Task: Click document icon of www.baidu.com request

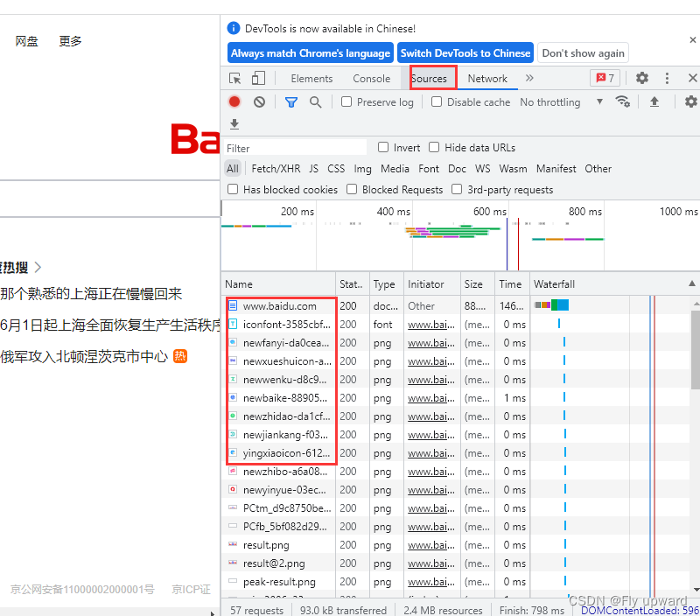Action: point(233,305)
